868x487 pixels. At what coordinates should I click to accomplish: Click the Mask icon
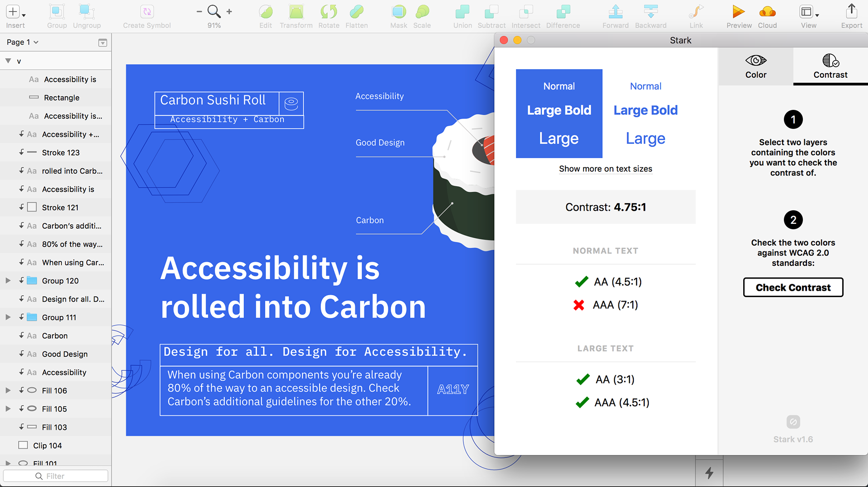click(x=399, y=12)
